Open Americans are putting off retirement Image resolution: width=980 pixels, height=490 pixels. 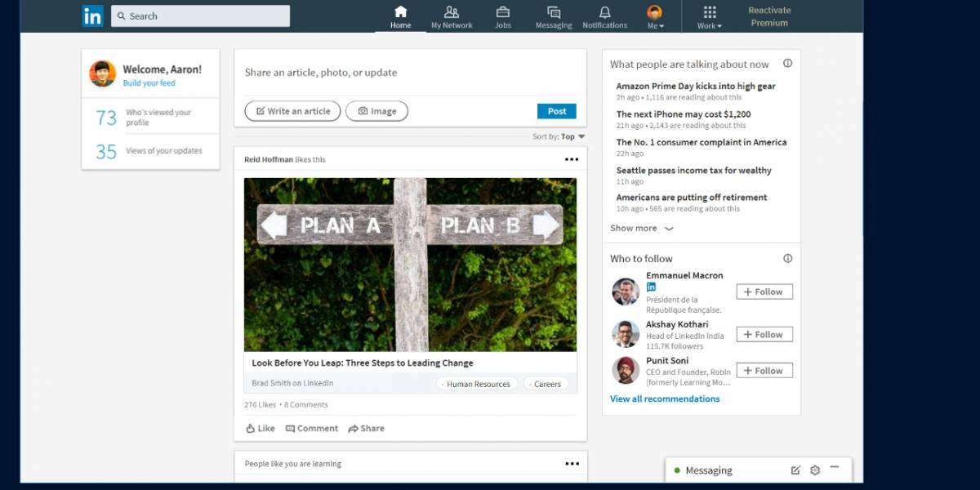click(692, 198)
